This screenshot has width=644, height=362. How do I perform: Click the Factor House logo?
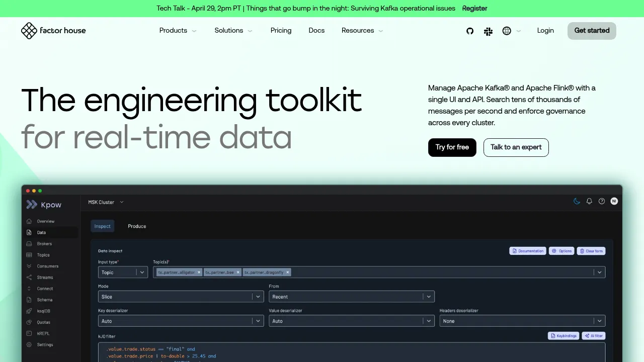53,31
